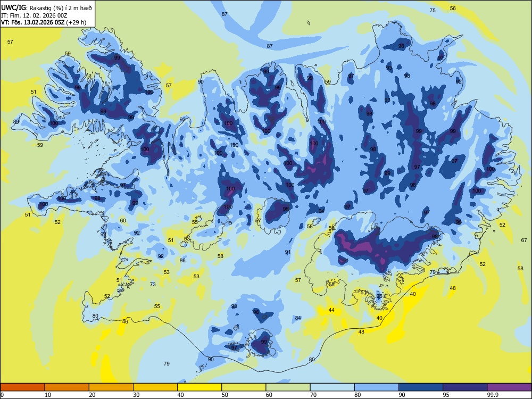
Task: Select the pale green 60–70 legend swatch
Action: point(288,387)
